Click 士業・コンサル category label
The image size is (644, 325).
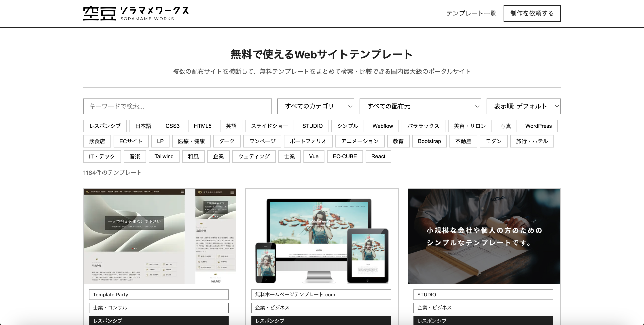(x=159, y=308)
